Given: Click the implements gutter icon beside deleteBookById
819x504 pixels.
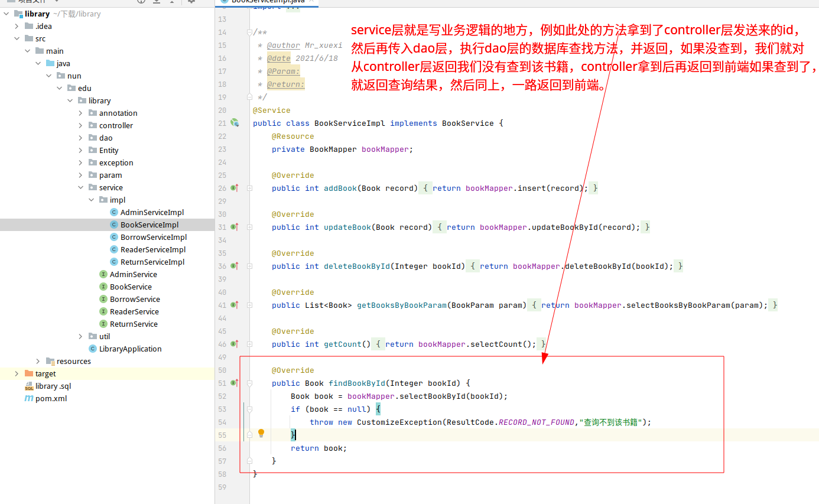Looking at the screenshot, I should pos(235,266).
